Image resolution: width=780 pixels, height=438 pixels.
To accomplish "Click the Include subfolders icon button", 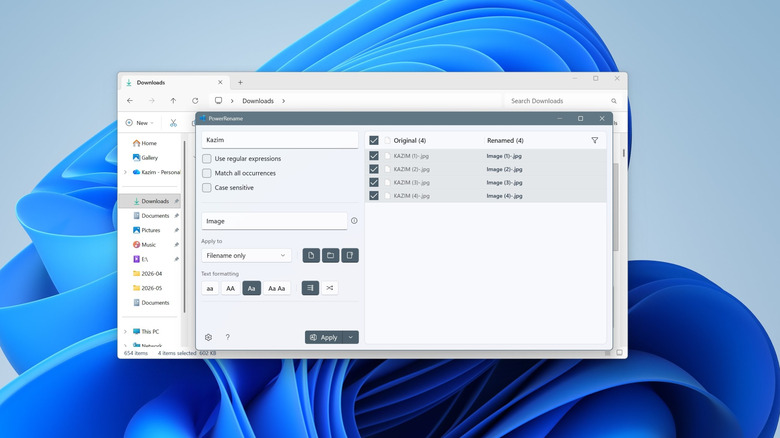I will point(350,255).
